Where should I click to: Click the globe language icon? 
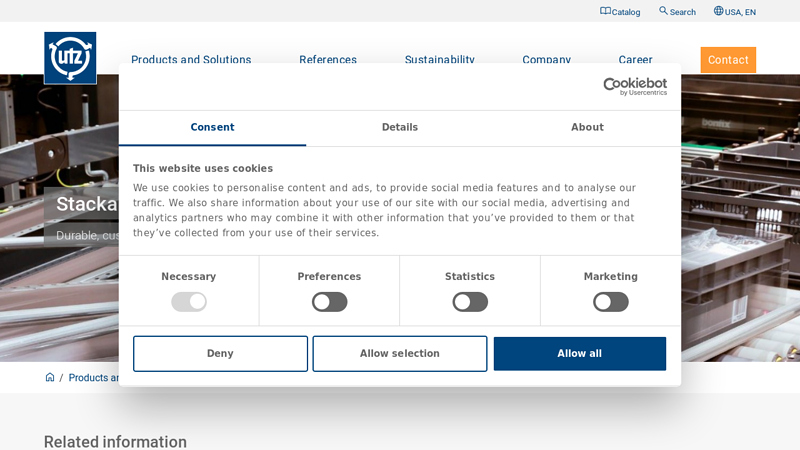718,11
